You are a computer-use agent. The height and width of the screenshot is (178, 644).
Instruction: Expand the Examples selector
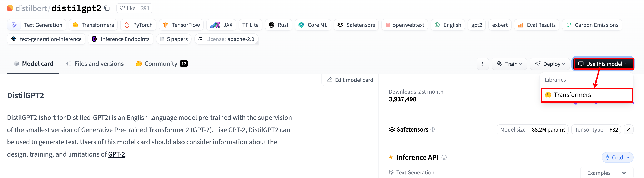pyautogui.click(x=607, y=173)
